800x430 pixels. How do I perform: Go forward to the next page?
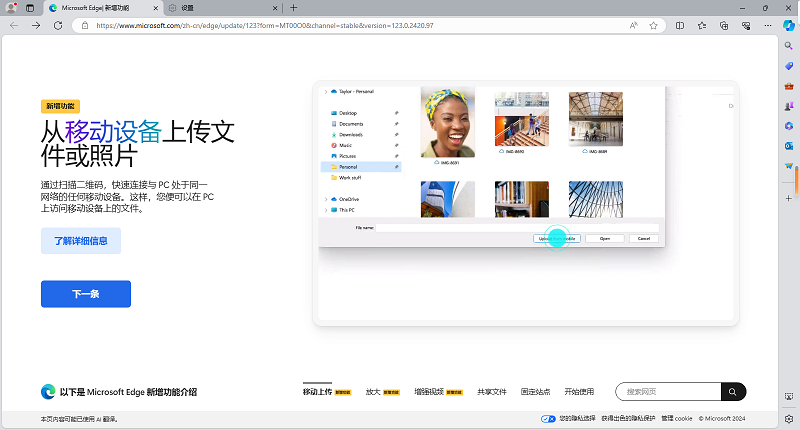(36, 26)
